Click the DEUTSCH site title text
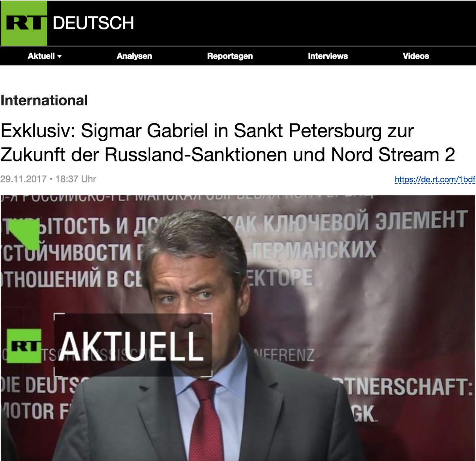Viewport: 476px width, 461px height. click(x=93, y=23)
